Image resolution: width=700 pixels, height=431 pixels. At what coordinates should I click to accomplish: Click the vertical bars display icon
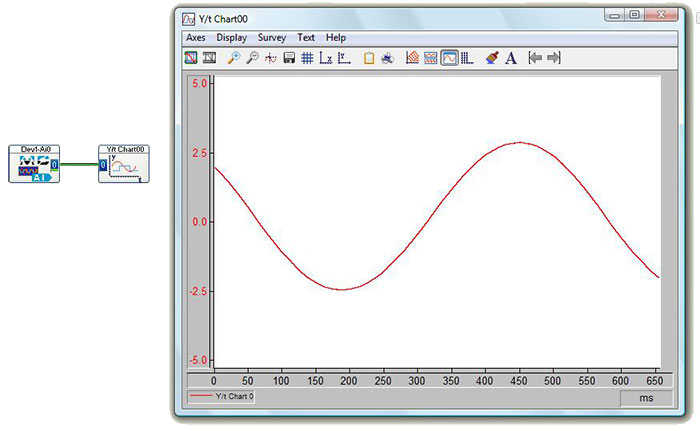point(467,58)
